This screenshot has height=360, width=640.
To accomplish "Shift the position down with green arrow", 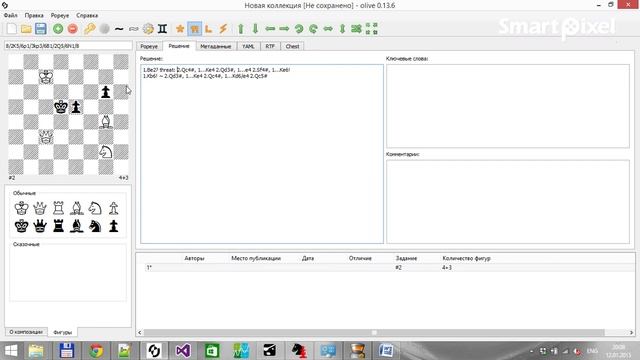I will click(x=256, y=29).
